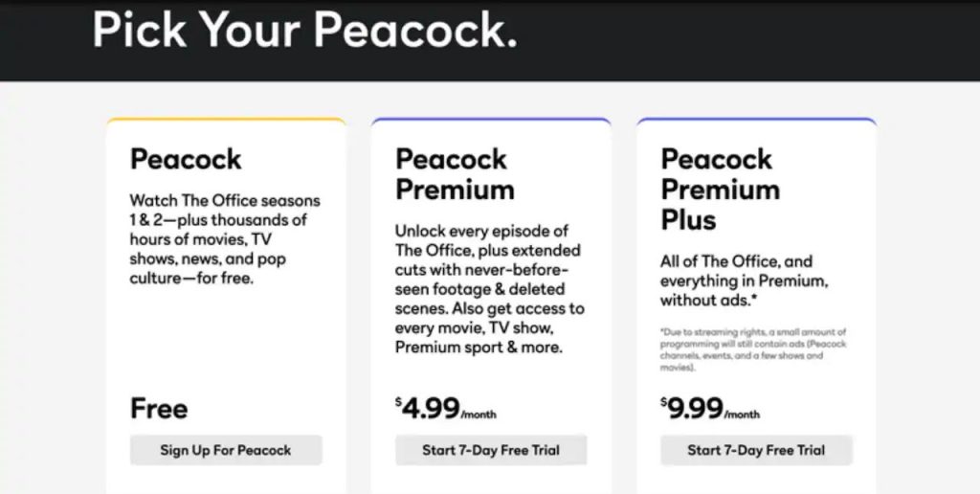Click the without ads description text
Viewport: 980px width, 494px height.
coord(744,281)
